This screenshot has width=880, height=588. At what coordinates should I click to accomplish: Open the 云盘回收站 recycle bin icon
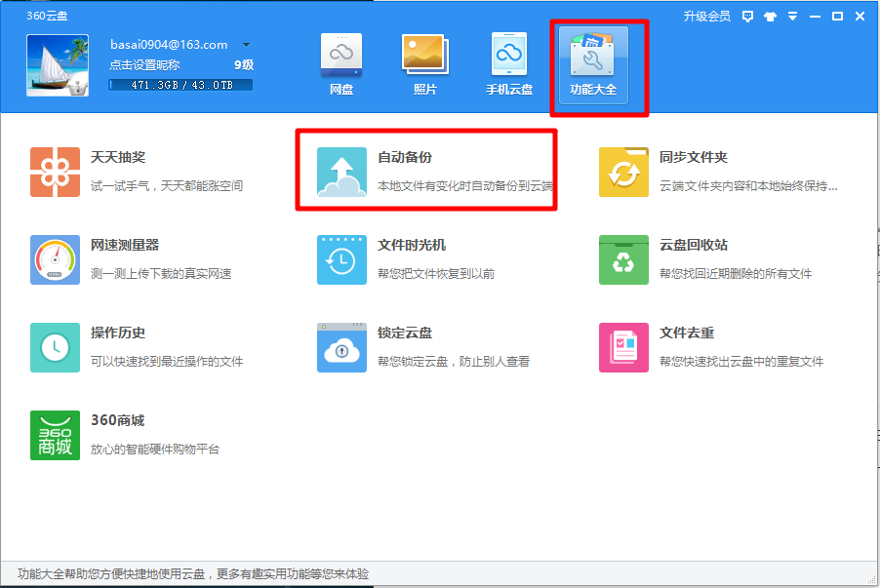pos(623,259)
